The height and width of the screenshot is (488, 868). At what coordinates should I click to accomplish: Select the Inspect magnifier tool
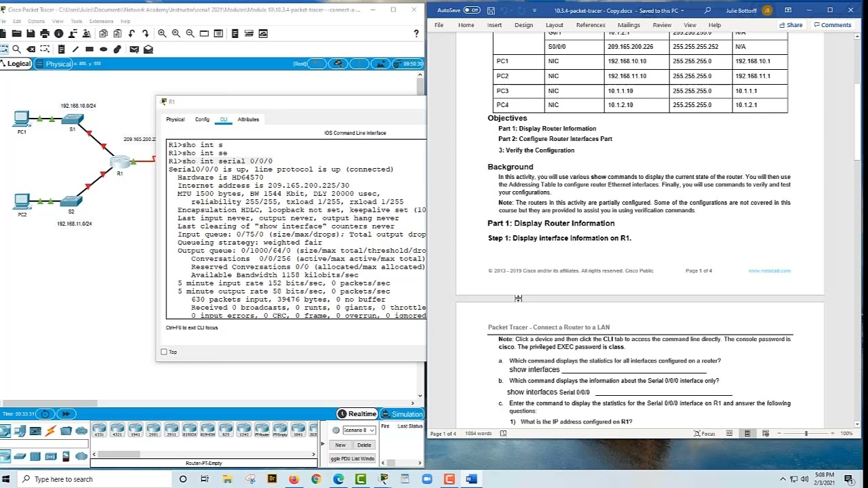point(16,49)
